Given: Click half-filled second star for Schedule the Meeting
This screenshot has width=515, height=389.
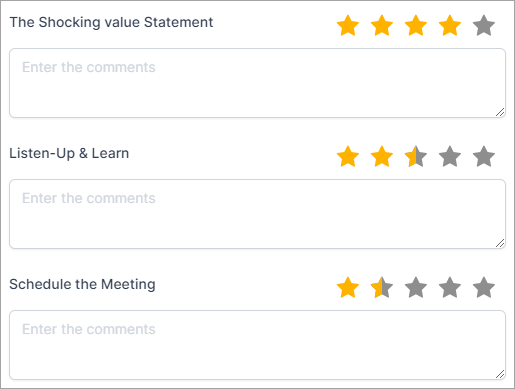Looking at the screenshot, I should 382,287.
